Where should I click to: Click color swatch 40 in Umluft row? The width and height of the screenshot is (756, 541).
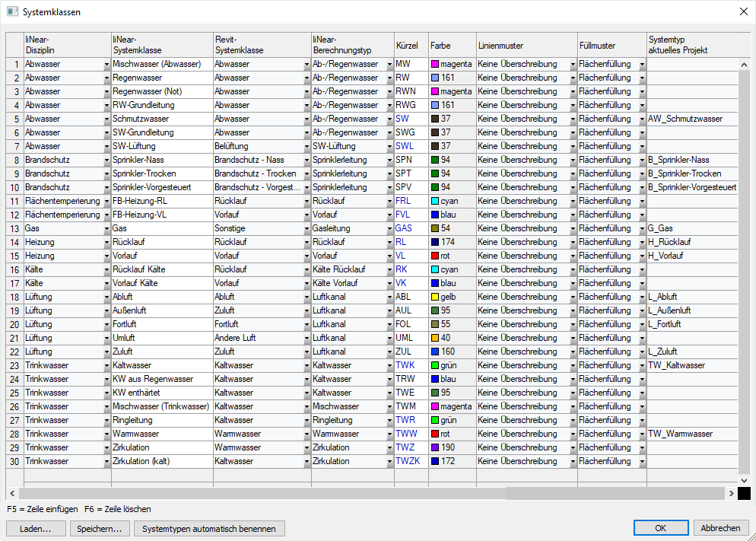pyautogui.click(x=435, y=338)
